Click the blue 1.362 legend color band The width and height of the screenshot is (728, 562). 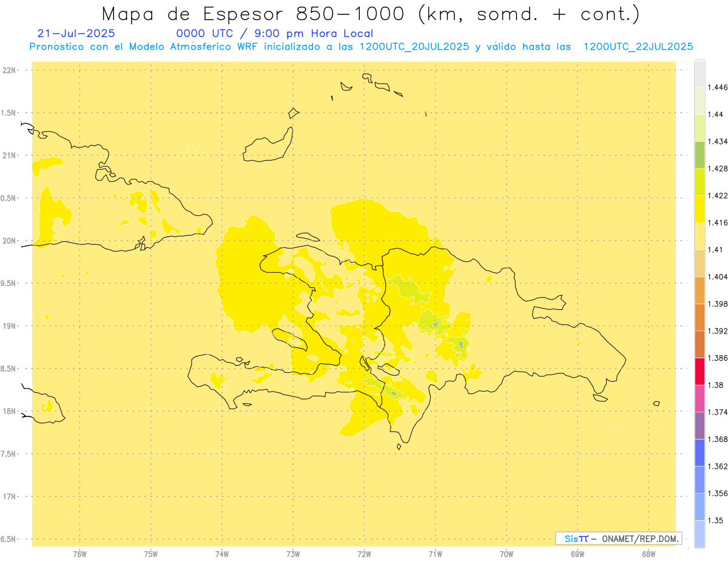pos(699,453)
